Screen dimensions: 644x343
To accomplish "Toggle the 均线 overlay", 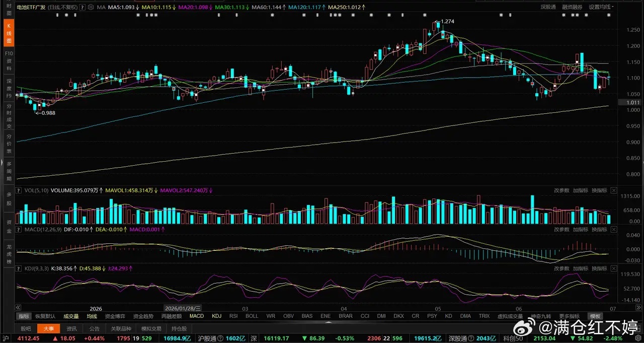I will pyautogui.click(x=92, y=316).
